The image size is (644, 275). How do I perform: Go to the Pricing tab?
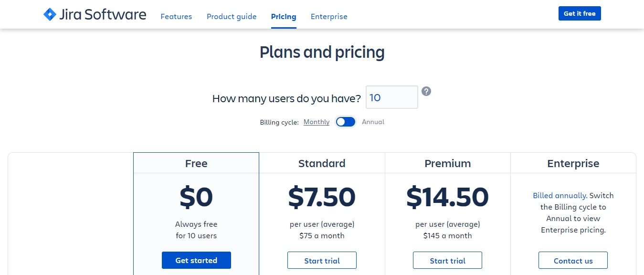pos(284,16)
